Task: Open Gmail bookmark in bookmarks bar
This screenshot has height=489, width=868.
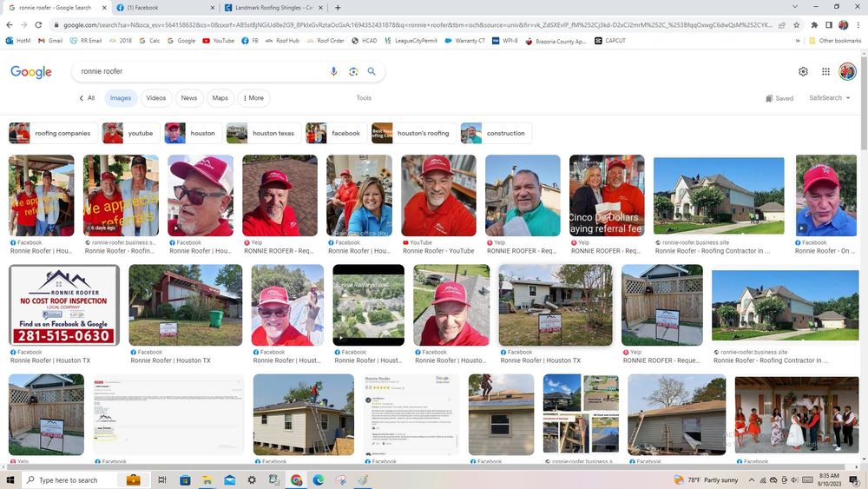Action: [50, 41]
